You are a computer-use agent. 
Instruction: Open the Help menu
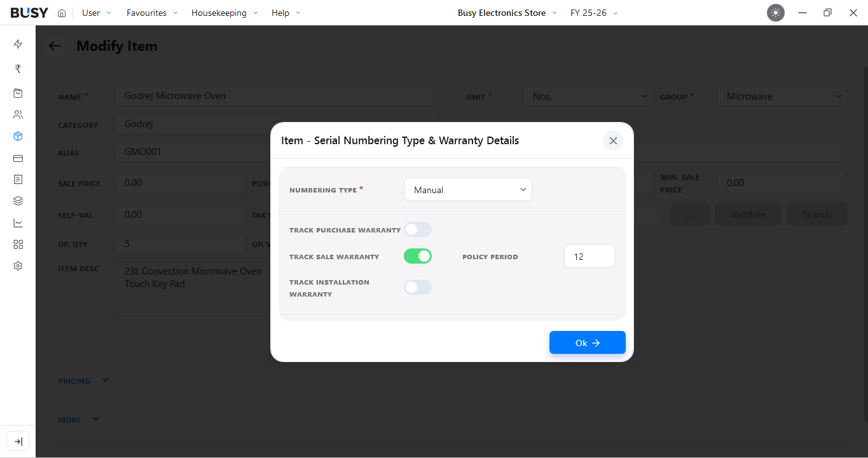click(x=286, y=13)
